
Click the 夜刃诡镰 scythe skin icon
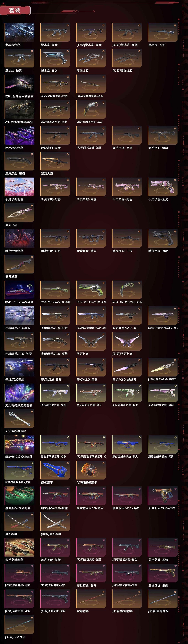coord(19,264)
